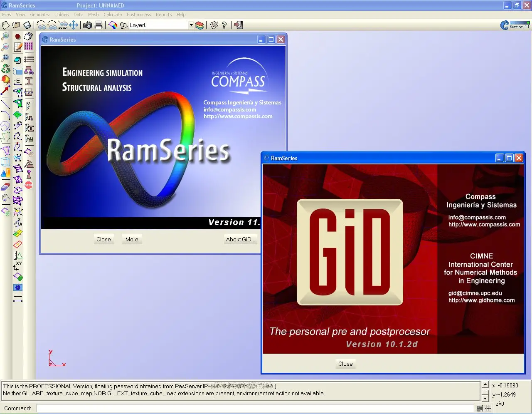Open a project with the folder icon
Viewport: 532px width, 414px height.
click(16, 25)
